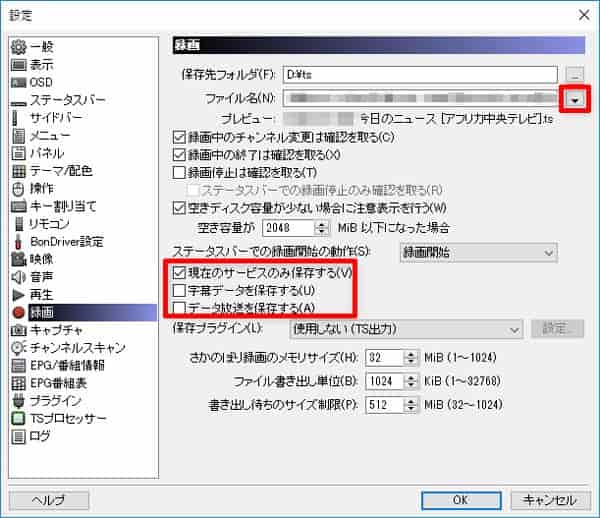This screenshot has height=518, width=600.
Task: Open EPG番組表 grid icon
Action: click(x=18, y=383)
